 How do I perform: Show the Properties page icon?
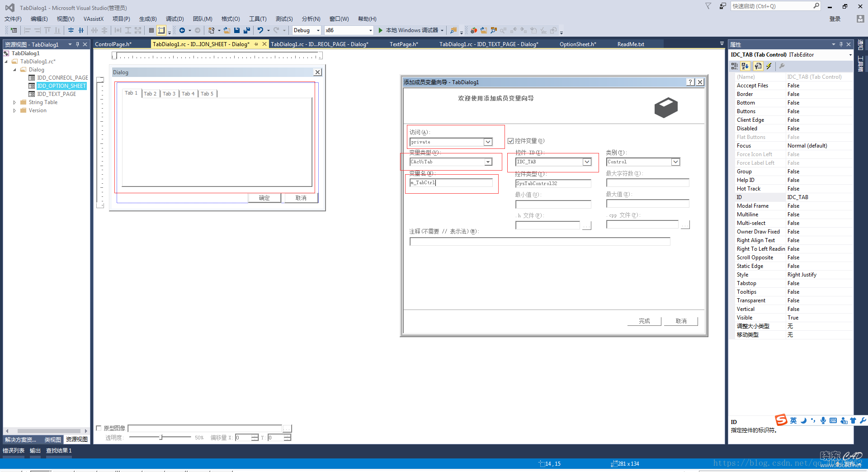pos(758,66)
